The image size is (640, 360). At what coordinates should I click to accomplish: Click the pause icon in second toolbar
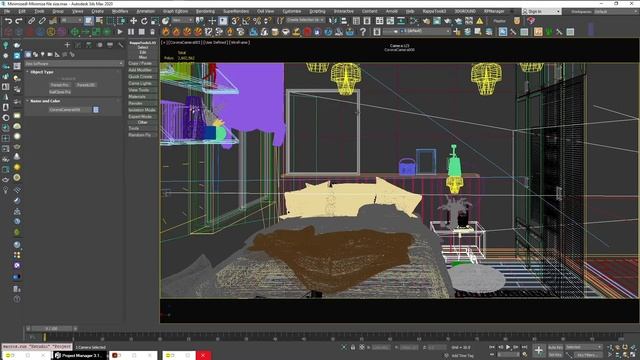pyautogui.click(x=131, y=31)
